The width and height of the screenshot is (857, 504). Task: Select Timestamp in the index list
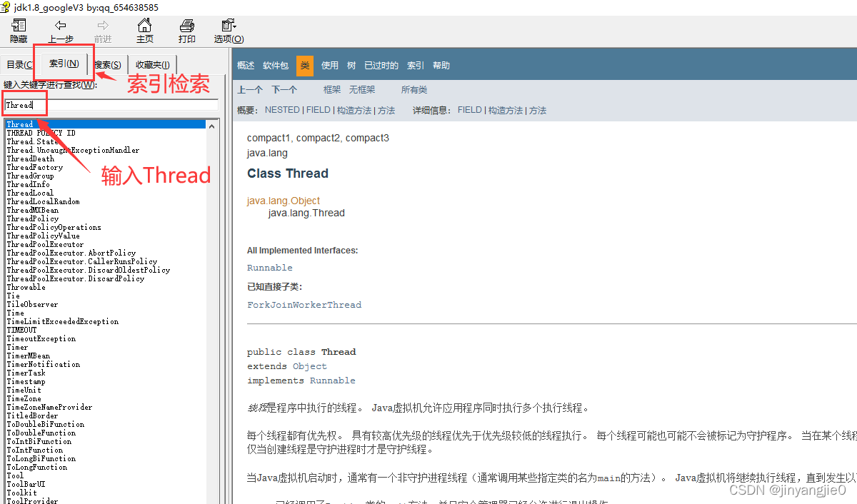click(26, 381)
